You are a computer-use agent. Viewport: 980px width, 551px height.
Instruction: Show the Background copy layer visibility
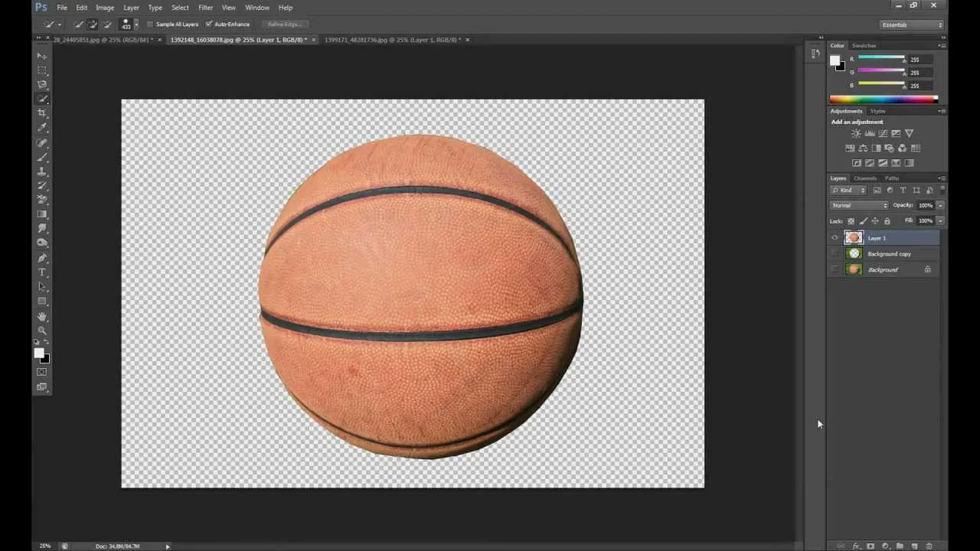pyautogui.click(x=835, y=253)
